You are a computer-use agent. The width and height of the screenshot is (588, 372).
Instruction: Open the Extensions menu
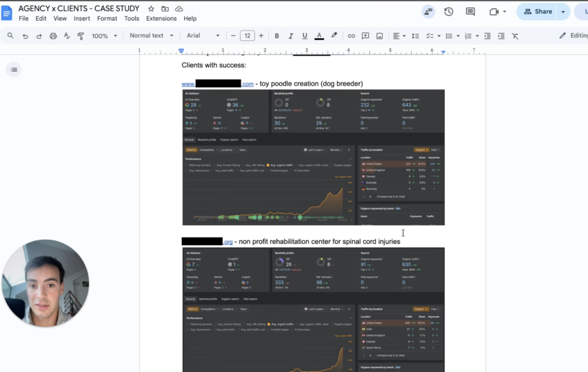(161, 18)
